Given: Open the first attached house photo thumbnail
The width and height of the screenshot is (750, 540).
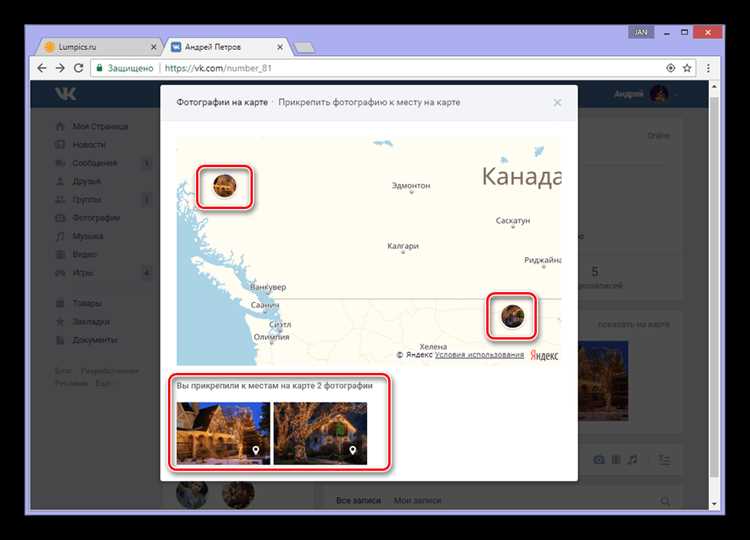Looking at the screenshot, I should 223,433.
